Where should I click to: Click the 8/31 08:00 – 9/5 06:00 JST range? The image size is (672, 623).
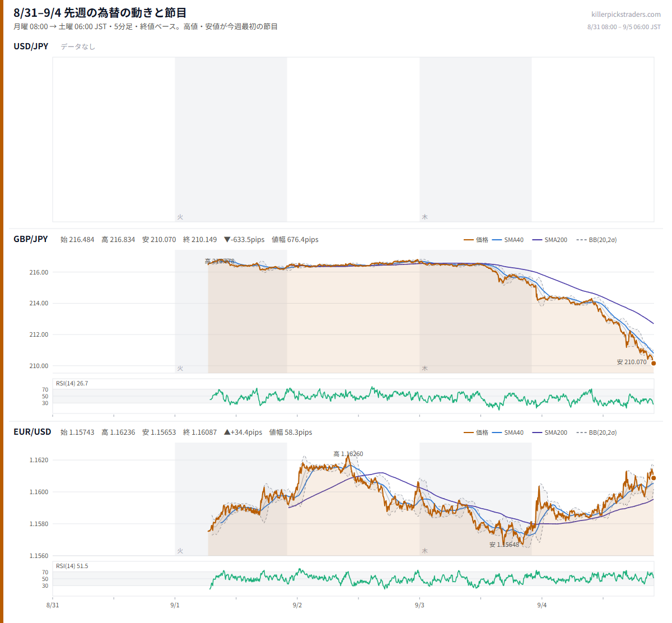[624, 27]
